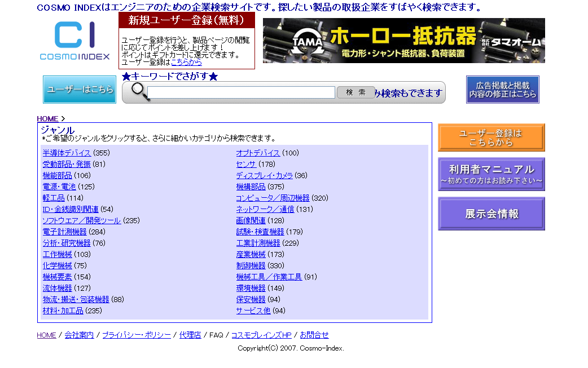Open 広告掲載と掲載内容の修正はこちら button
Image resolution: width=588 pixels, height=368 pixels.
(x=502, y=90)
